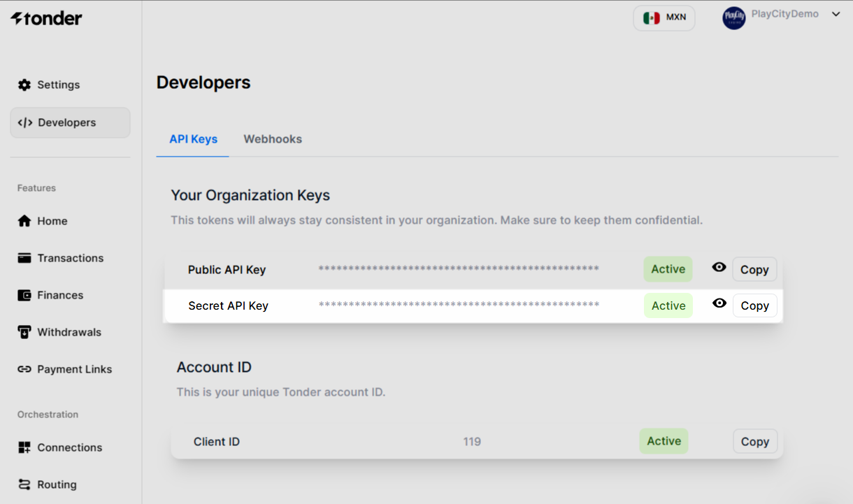Open Home via house icon

pos(24,221)
